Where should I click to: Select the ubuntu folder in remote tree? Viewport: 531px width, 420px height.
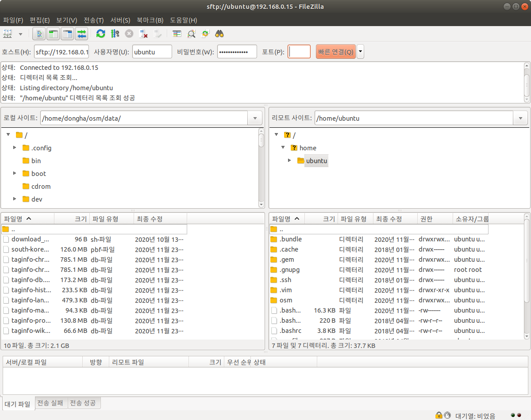(316, 160)
